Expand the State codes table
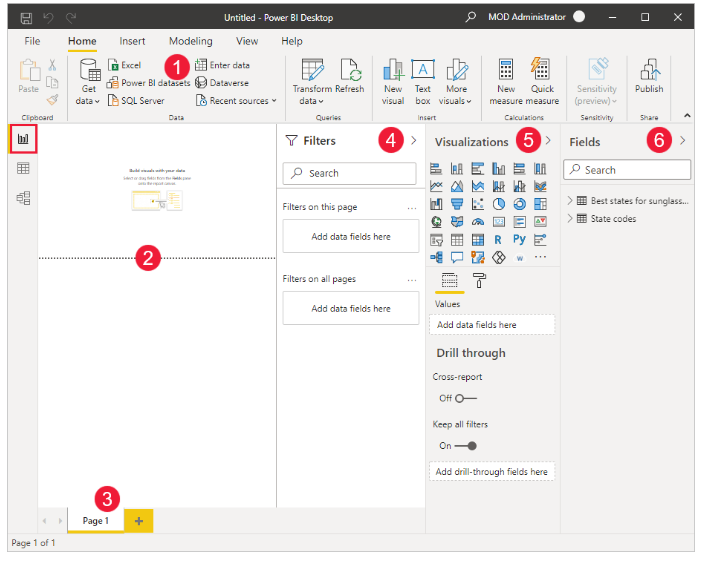Screen dimensions: 703x562 pos(570,219)
